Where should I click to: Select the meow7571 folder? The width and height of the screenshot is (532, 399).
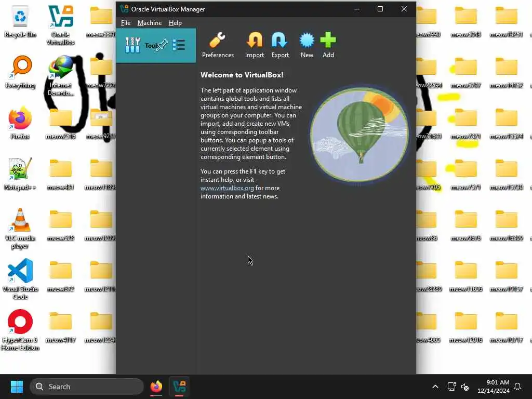coord(466,174)
